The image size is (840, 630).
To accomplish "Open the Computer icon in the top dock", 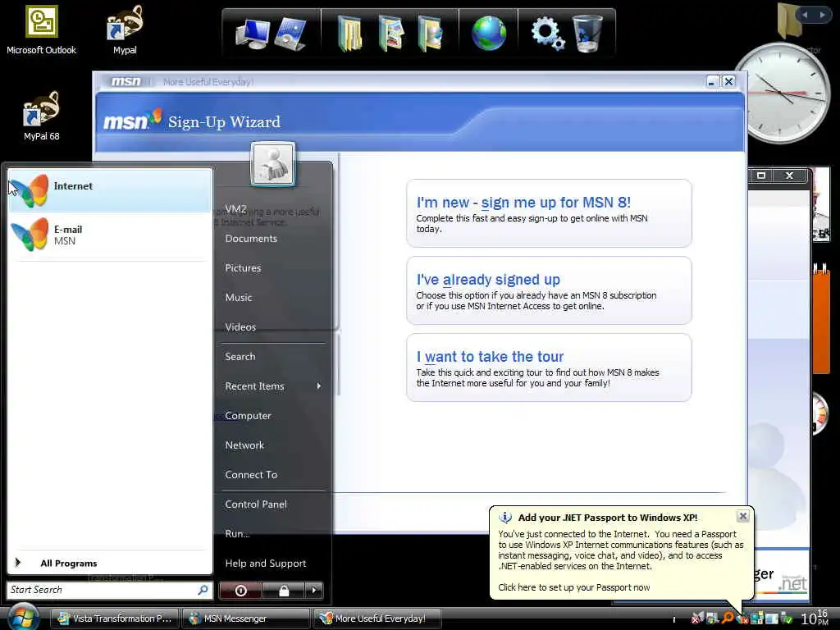I will [x=252, y=33].
